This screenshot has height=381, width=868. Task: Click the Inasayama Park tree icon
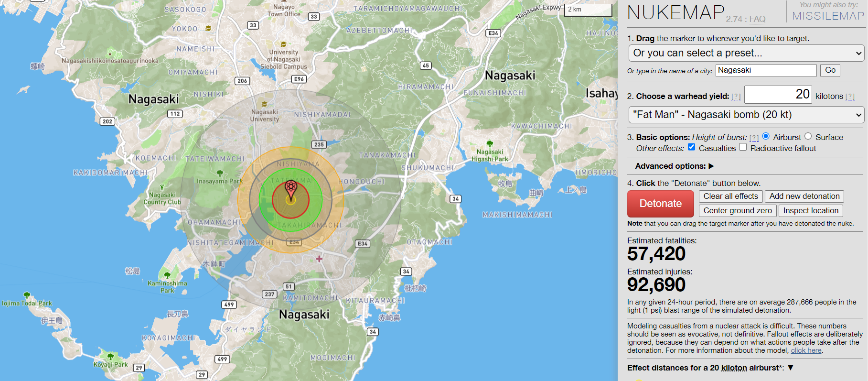coord(220,173)
